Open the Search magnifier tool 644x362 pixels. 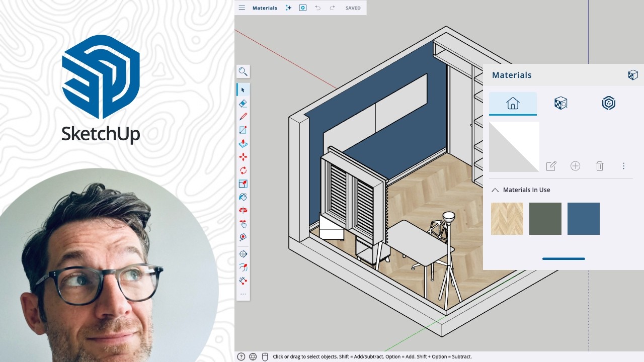(243, 71)
